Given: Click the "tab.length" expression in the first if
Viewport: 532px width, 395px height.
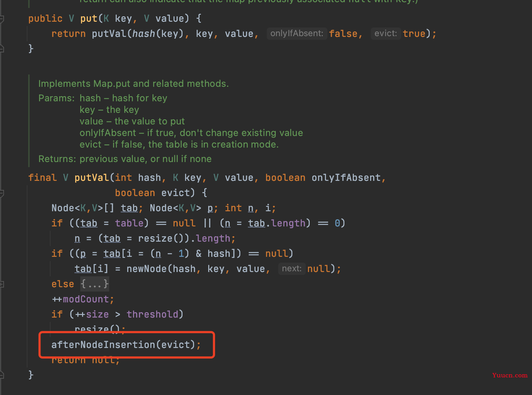Looking at the screenshot, I should click(276, 223).
